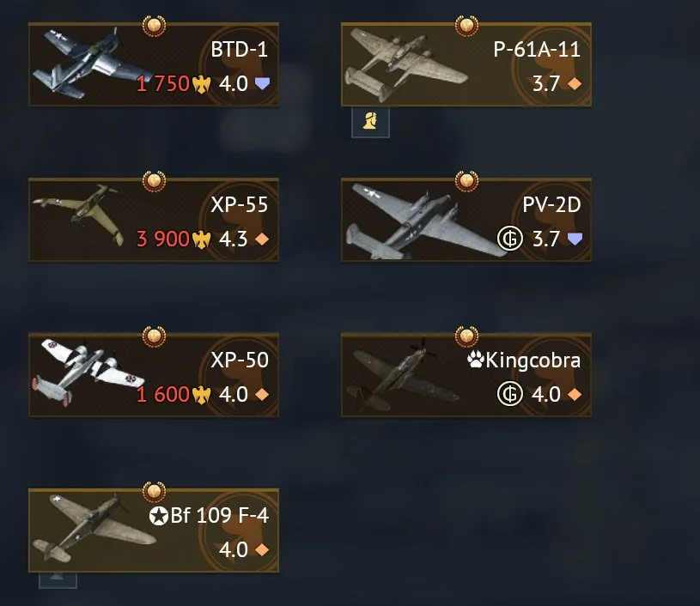700x606 pixels.
Task: Select the BTD-1 aircraft card
Action: (154, 64)
